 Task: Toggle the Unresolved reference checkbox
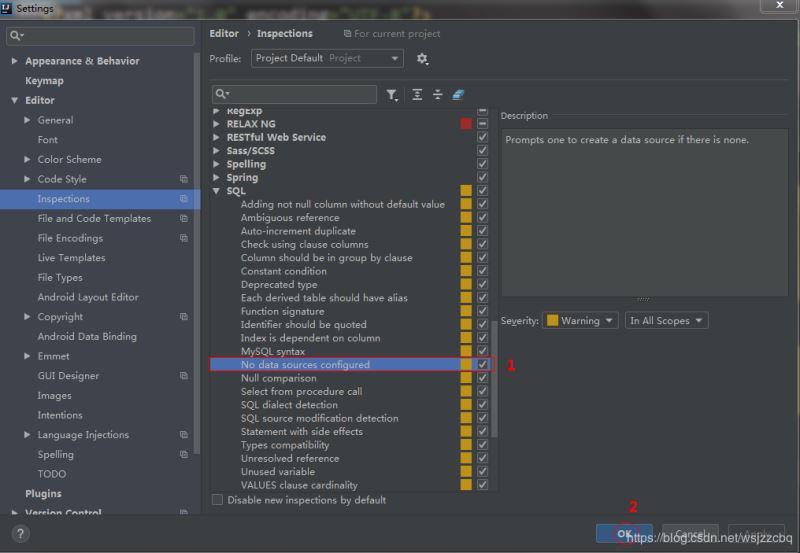tap(482, 458)
